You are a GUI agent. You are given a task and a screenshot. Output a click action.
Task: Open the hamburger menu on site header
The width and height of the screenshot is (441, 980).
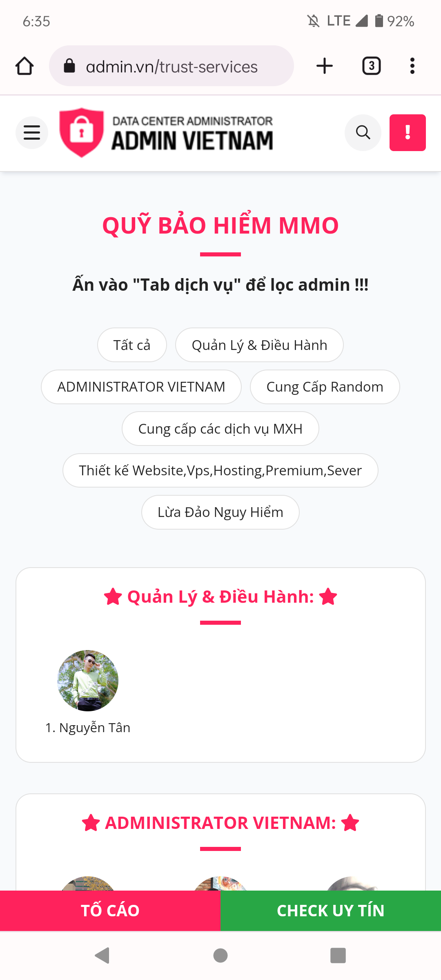click(32, 133)
